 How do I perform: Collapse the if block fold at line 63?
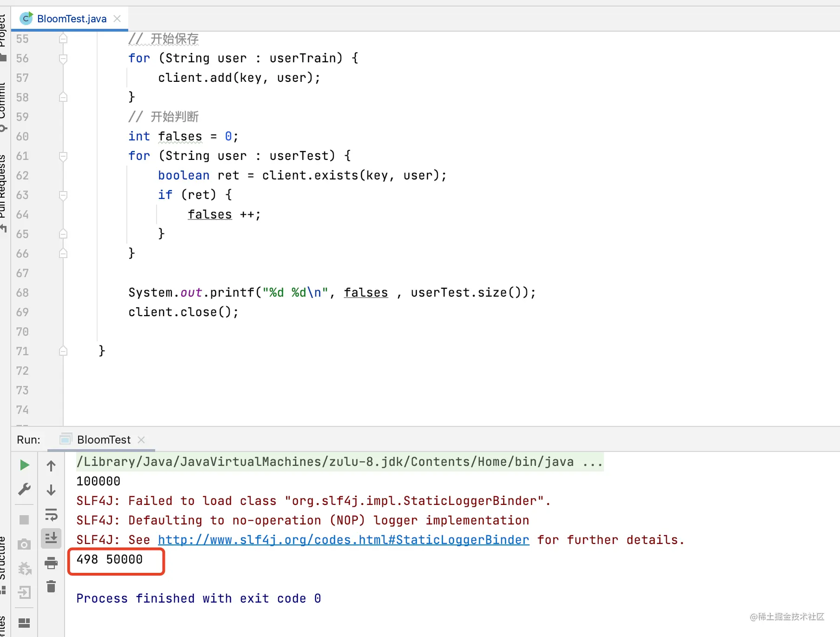coord(64,195)
